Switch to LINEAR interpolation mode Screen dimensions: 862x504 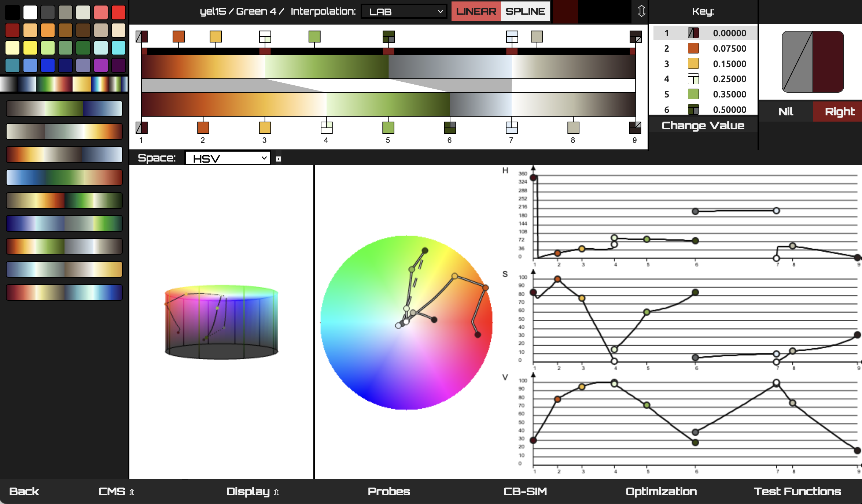(x=476, y=11)
